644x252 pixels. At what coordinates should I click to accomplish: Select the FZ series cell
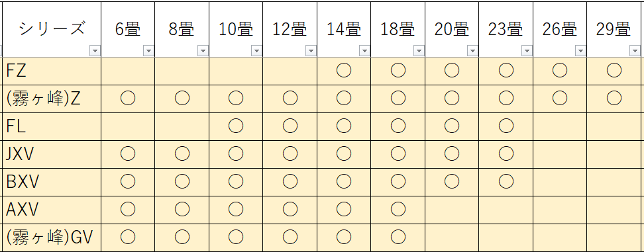coord(52,71)
